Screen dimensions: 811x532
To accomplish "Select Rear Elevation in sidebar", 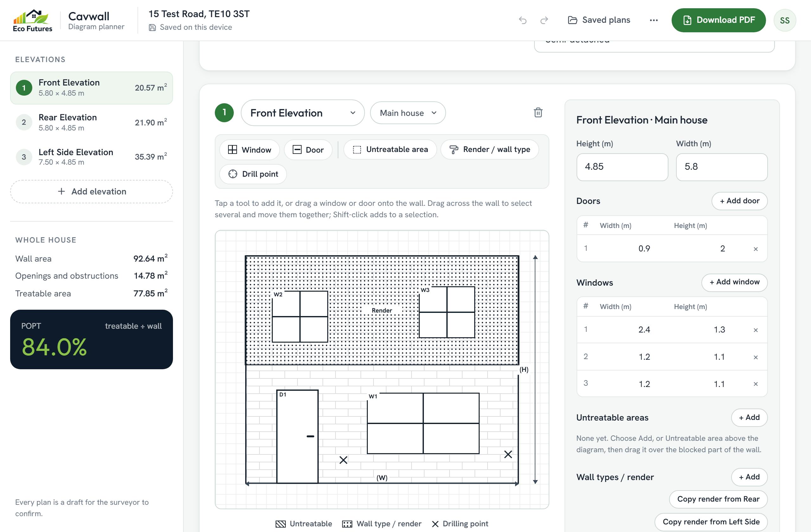I will (x=91, y=122).
